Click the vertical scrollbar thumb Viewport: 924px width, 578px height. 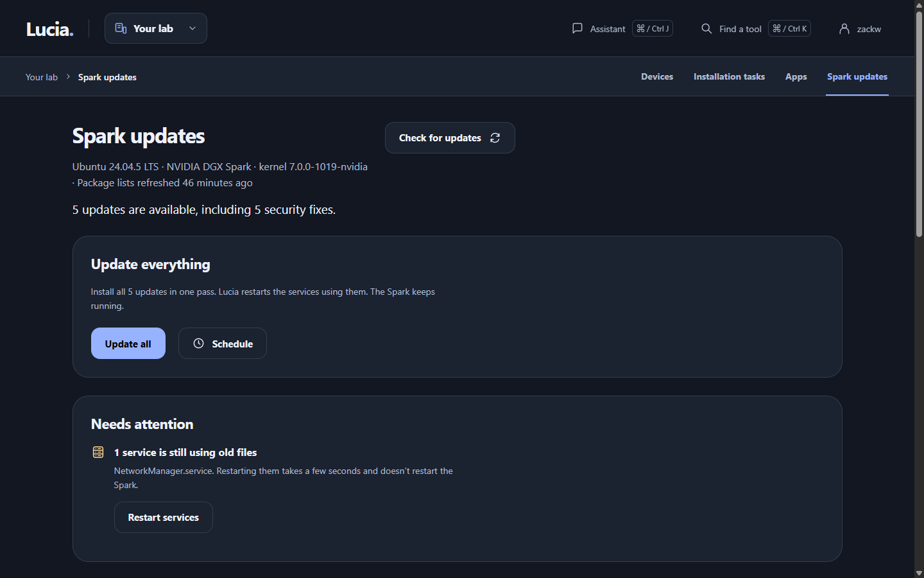(x=919, y=124)
